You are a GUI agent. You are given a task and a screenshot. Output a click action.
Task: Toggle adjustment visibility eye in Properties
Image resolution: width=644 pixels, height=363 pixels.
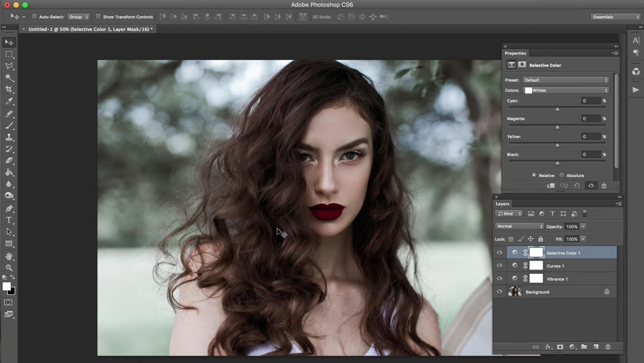tap(591, 186)
